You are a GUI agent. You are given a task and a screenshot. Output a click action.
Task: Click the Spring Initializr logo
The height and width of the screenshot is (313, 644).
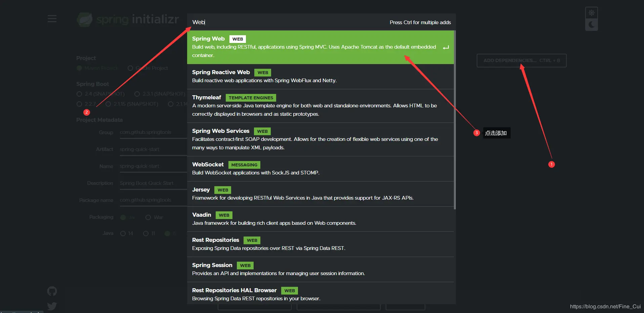click(x=128, y=19)
